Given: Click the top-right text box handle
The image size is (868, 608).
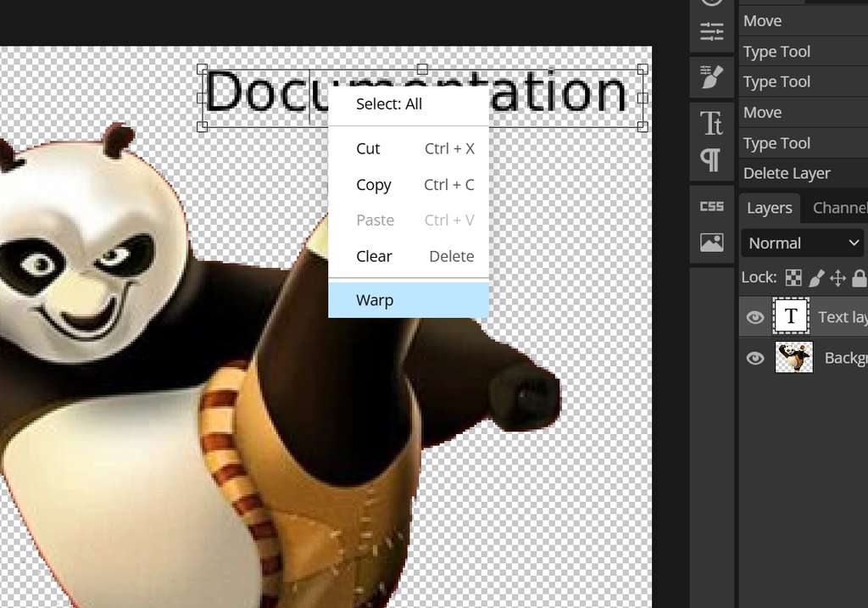Looking at the screenshot, I should [x=643, y=70].
